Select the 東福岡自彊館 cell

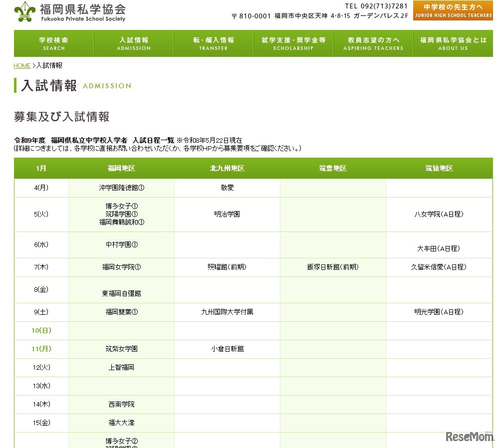[x=121, y=290]
